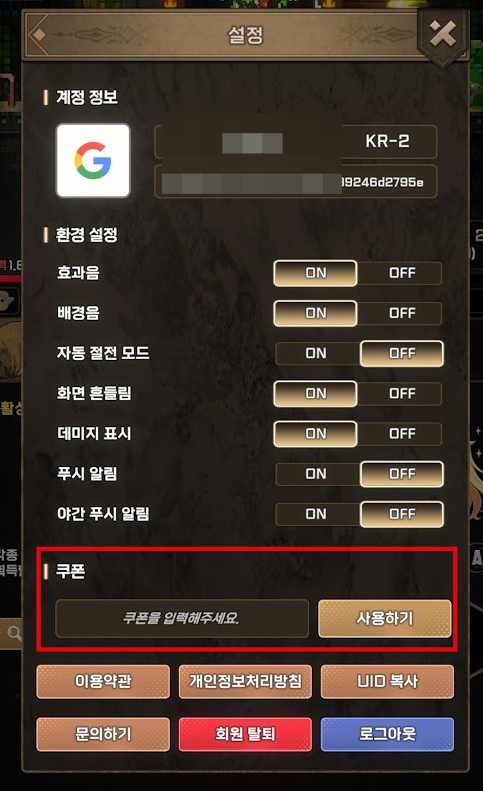
Task: Click the 사용하기 coupon redeem button
Action: click(385, 618)
